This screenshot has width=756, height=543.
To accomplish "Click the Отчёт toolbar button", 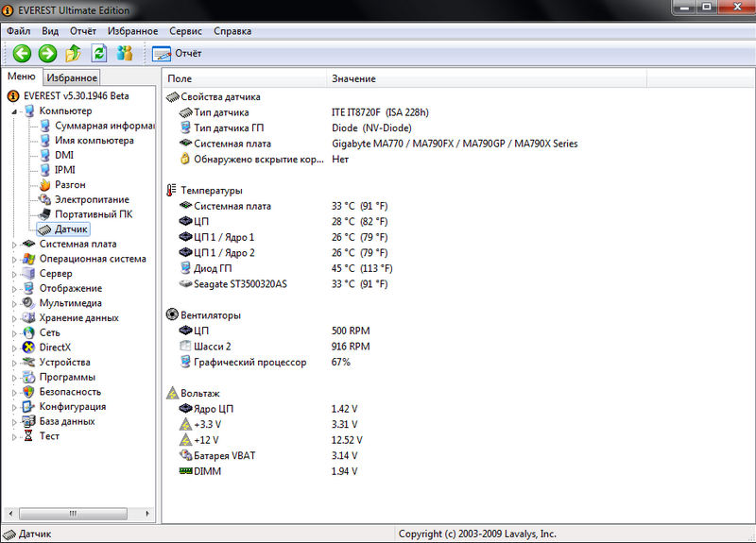I will (178, 54).
